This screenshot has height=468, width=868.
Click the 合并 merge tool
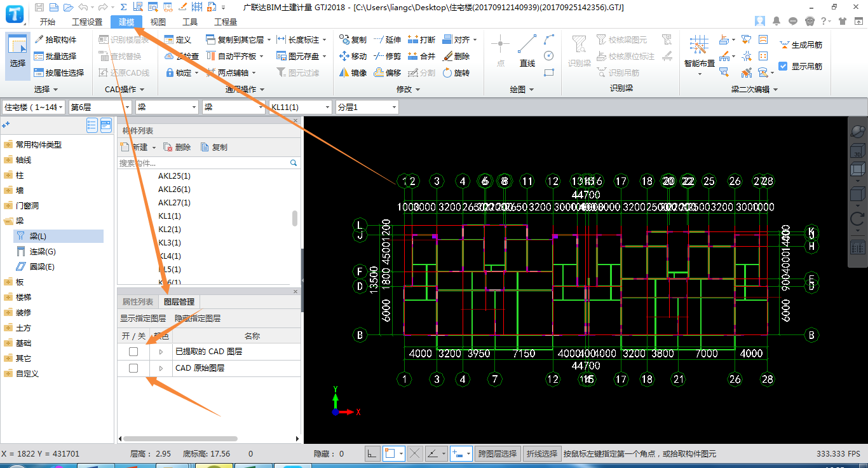point(421,56)
